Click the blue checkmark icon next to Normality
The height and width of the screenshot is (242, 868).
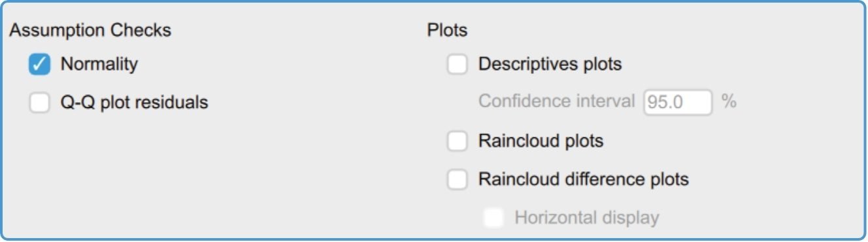click(40, 65)
